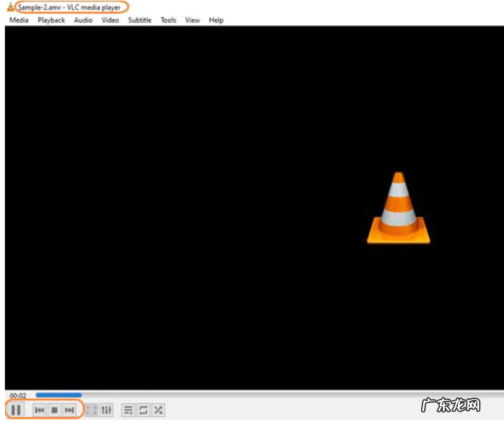Skip to next media track

[69, 410]
